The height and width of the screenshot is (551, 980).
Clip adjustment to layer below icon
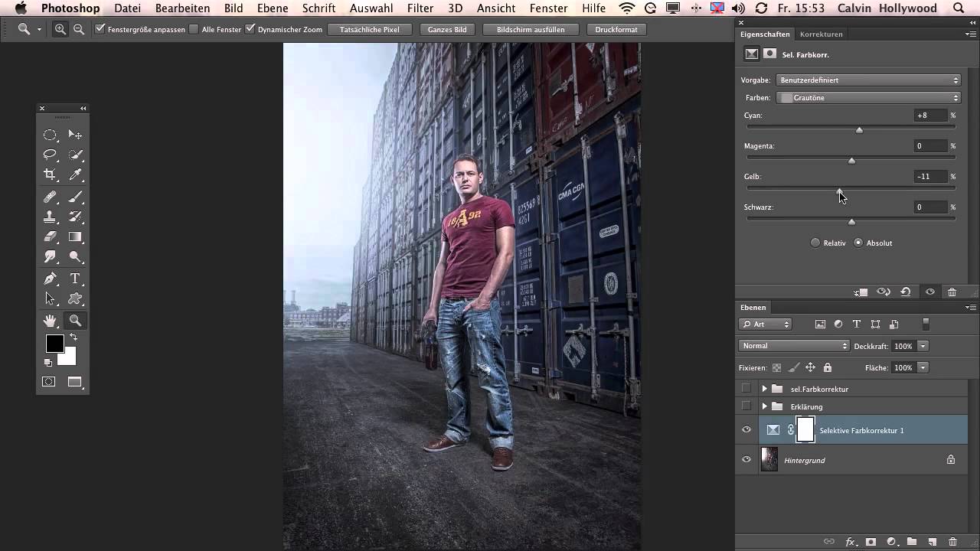[x=861, y=292]
